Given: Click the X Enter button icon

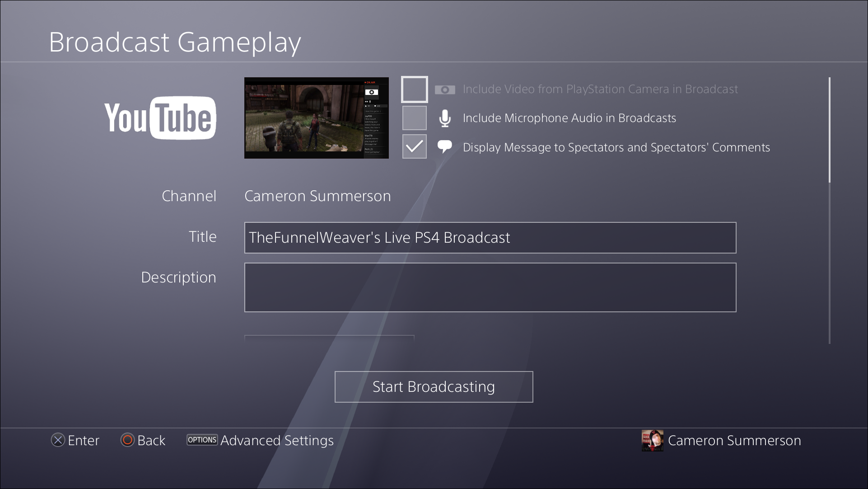Looking at the screenshot, I should (58, 440).
